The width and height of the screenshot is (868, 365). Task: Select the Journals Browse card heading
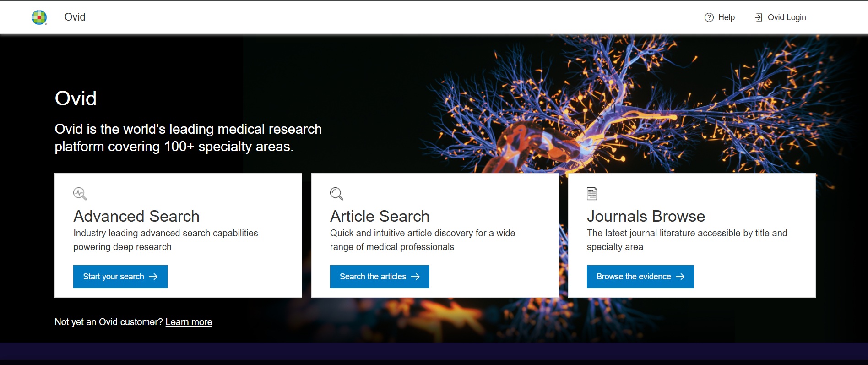tap(646, 216)
